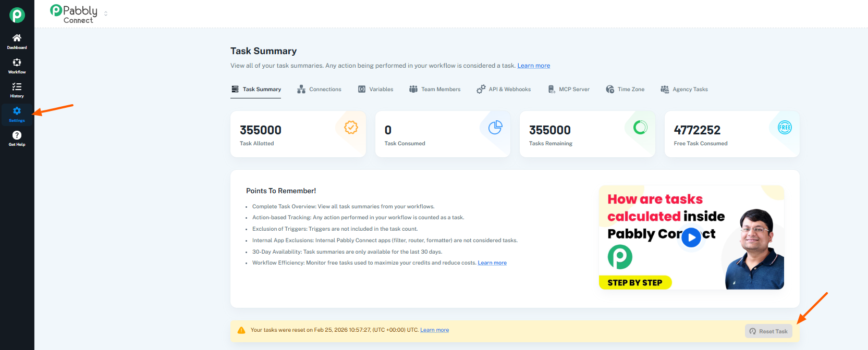Select the API & Webhooks tab

pos(504,90)
